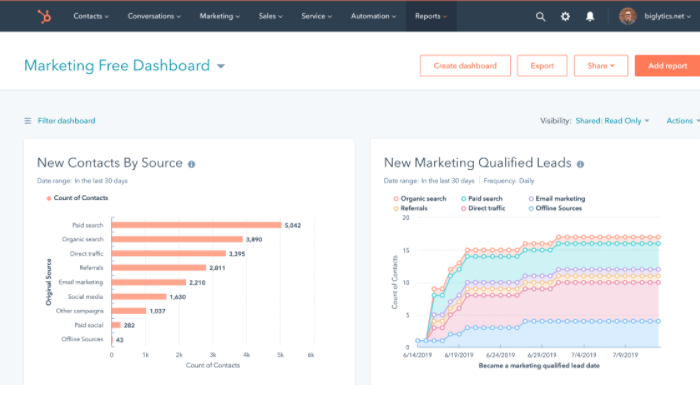Viewport: 700px width, 420px height.
Task: Open the Reports menu
Action: [430, 16]
